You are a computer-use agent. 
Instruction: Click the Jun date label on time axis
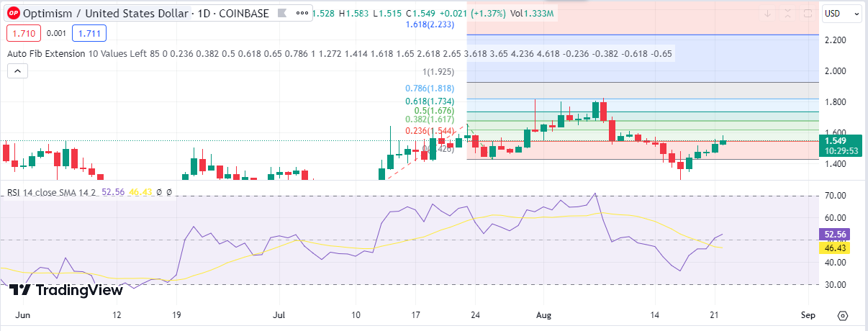[x=22, y=315]
